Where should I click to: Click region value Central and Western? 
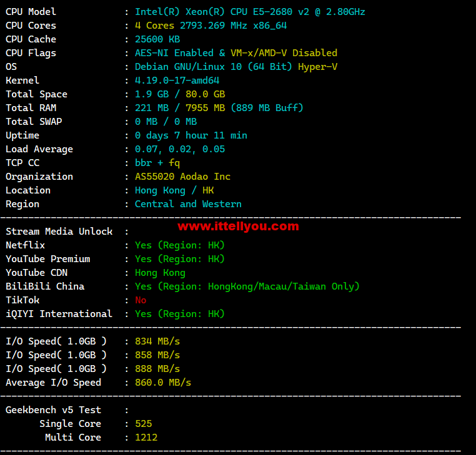click(188, 204)
